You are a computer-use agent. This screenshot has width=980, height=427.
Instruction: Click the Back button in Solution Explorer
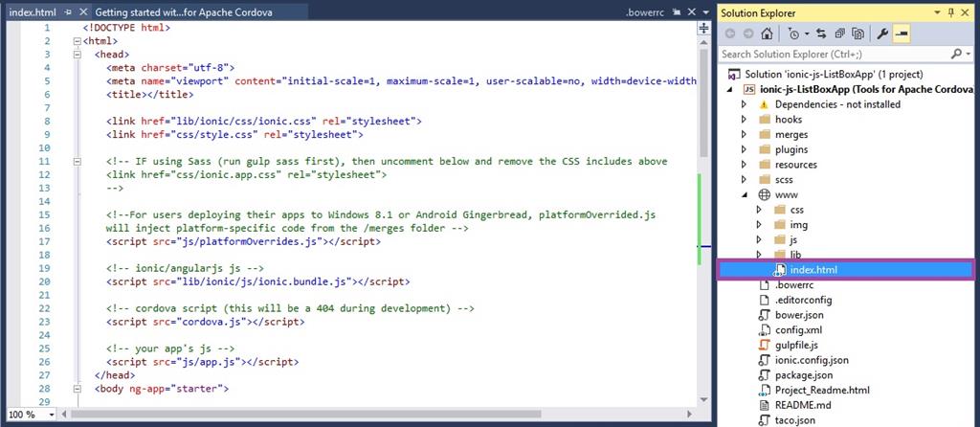[x=730, y=34]
